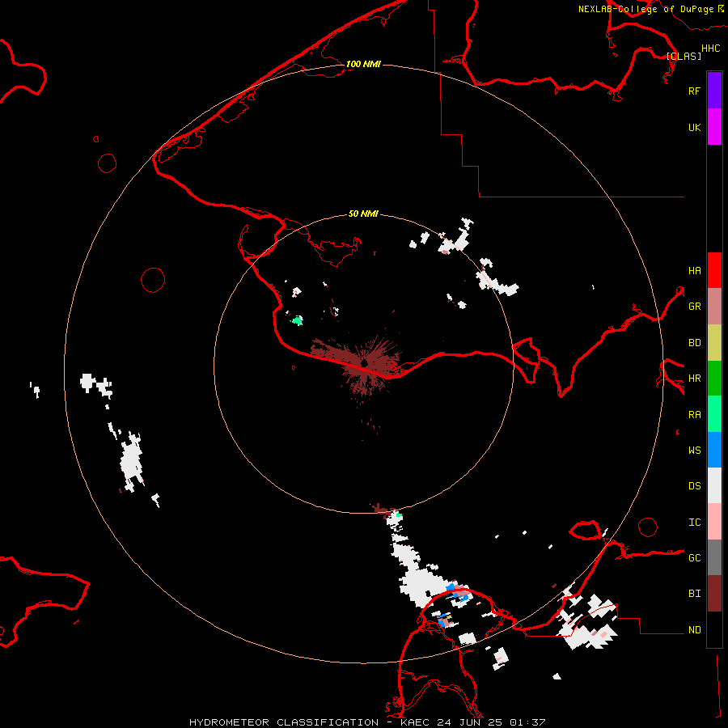Click the DS dry snow swatch
The height and width of the screenshot is (728, 728).
(714, 485)
